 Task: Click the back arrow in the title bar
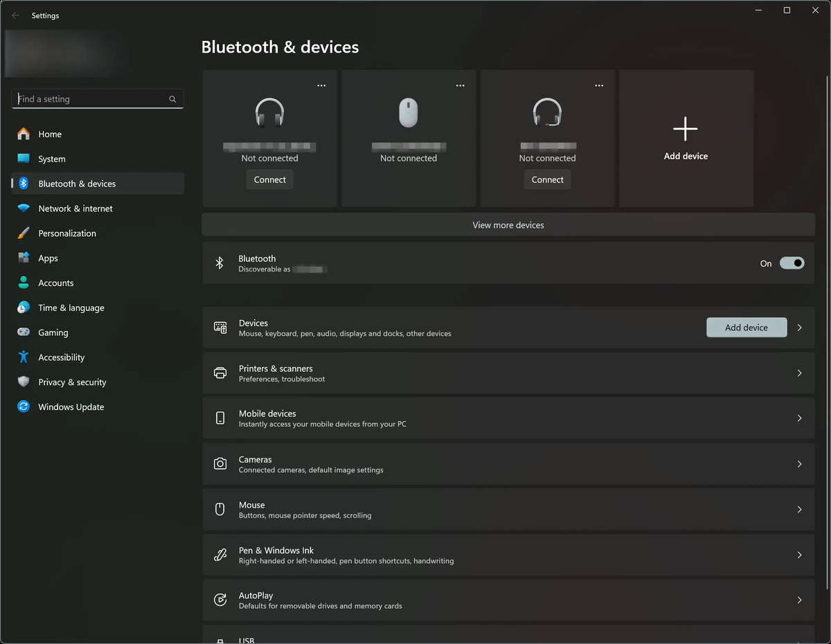15,15
